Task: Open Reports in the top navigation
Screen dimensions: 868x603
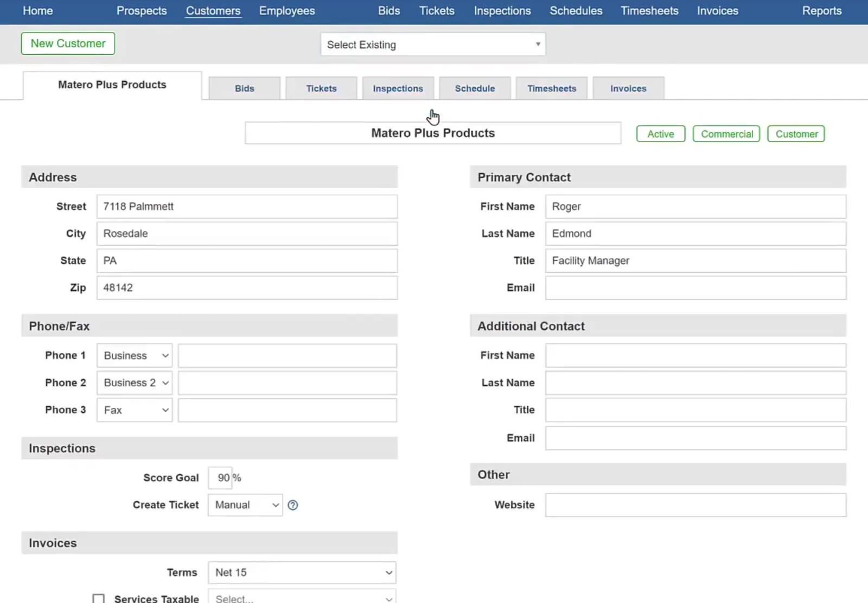Action: pos(822,11)
